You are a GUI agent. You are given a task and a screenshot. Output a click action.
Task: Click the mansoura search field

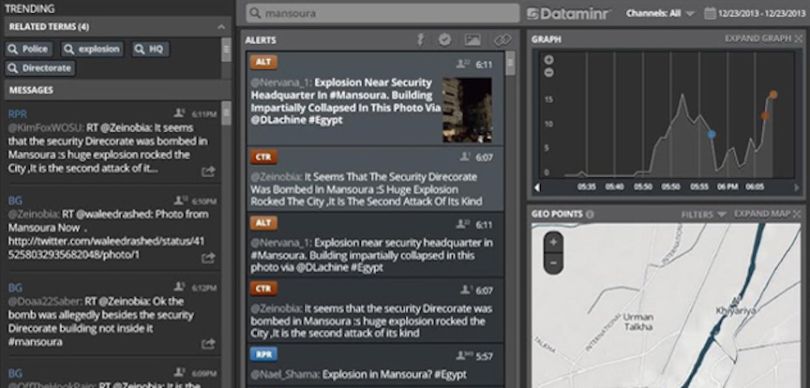pyautogui.click(x=382, y=13)
